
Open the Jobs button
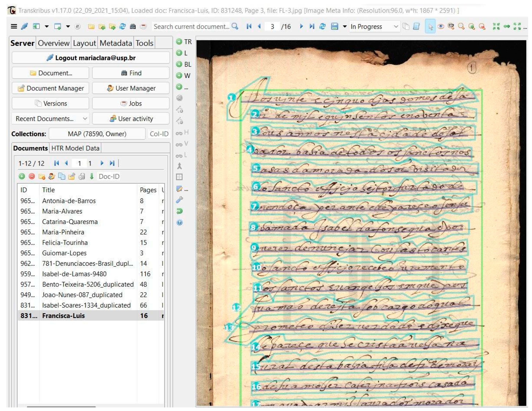click(131, 103)
